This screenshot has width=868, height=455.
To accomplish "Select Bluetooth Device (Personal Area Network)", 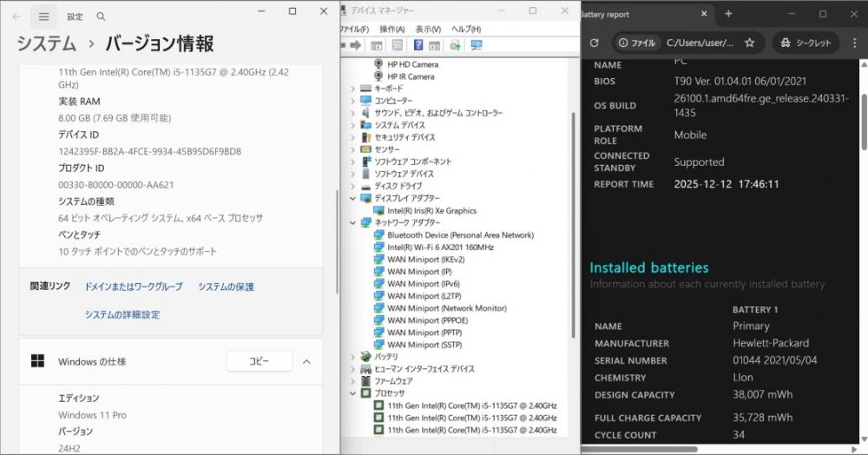I will pyautogui.click(x=461, y=234).
